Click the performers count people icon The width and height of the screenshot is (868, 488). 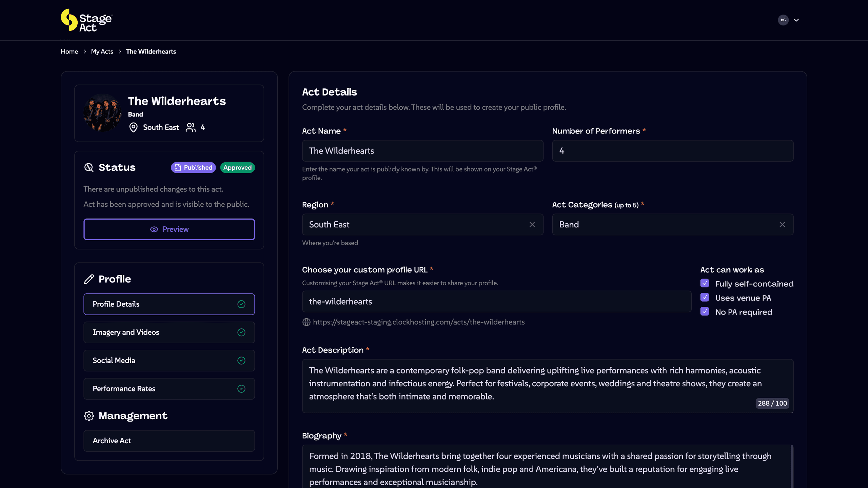point(191,127)
